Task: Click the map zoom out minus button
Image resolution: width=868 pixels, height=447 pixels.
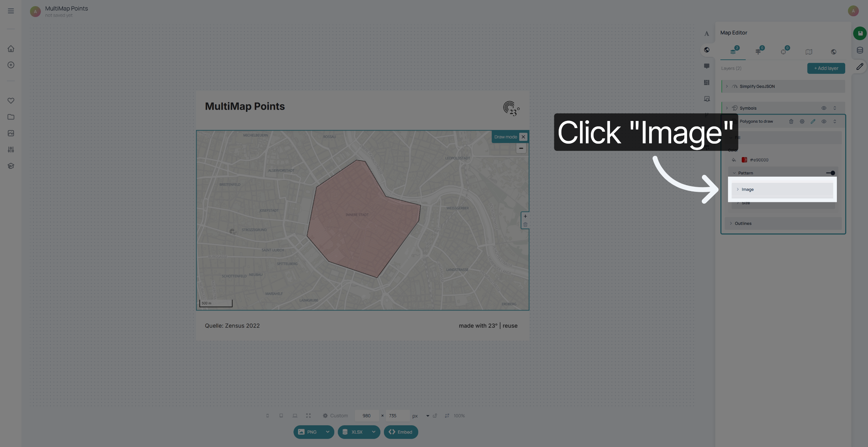Action: click(x=521, y=148)
